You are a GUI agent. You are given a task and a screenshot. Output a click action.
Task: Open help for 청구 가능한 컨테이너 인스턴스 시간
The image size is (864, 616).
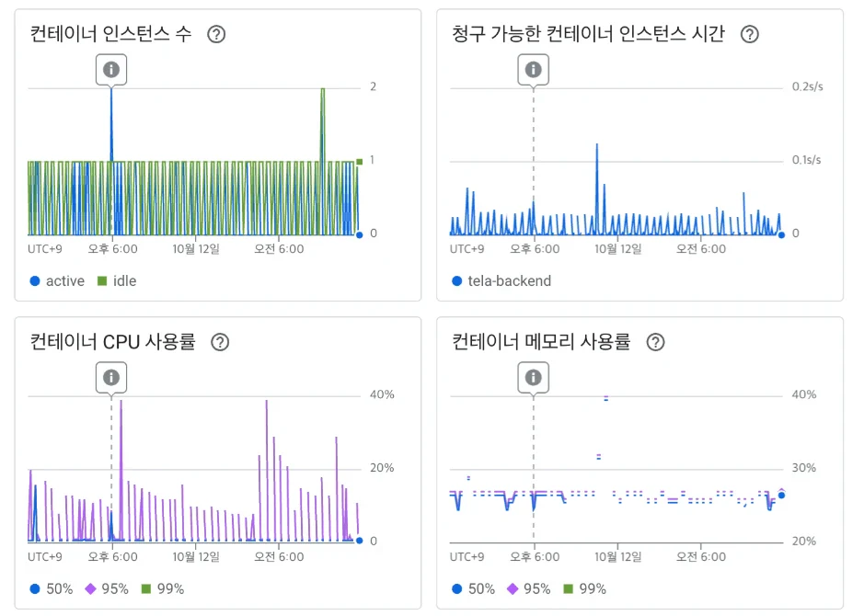point(749,34)
